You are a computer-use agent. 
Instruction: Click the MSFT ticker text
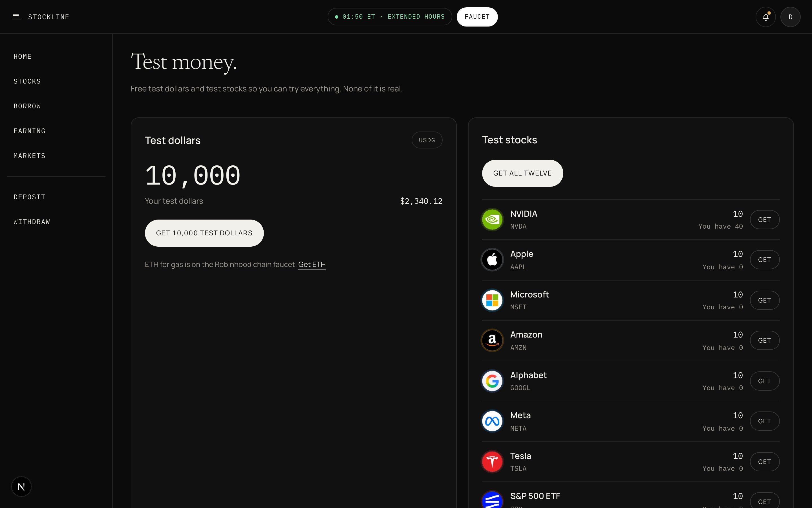pos(518,307)
